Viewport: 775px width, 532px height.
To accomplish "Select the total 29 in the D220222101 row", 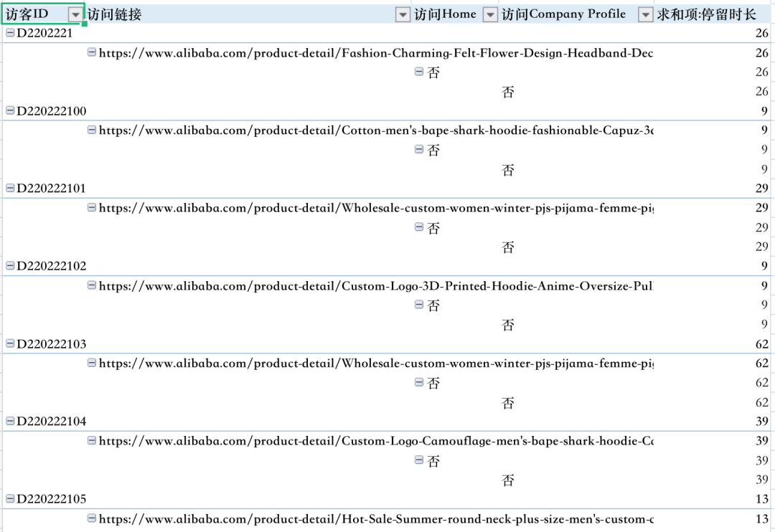I will click(x=761, y=188).
